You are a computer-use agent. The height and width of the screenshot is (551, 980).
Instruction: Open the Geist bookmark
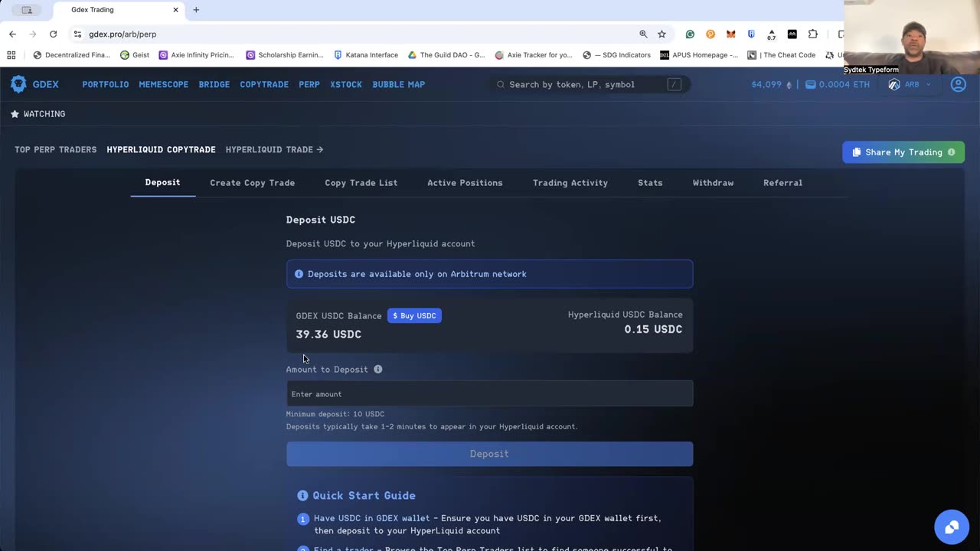tap(135, 55)
